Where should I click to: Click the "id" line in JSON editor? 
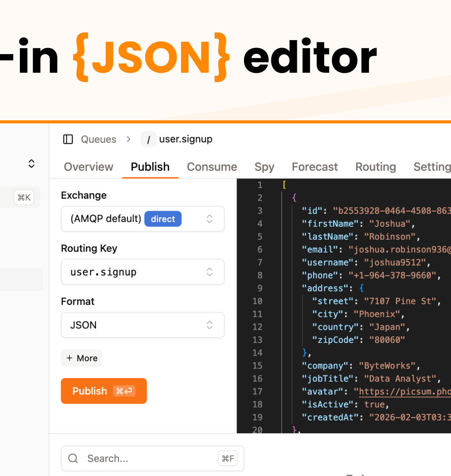click(377, 211)
